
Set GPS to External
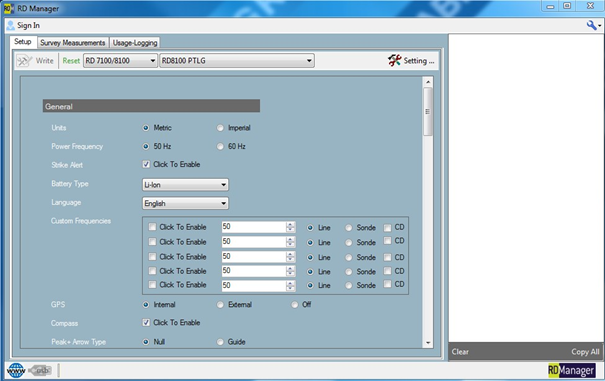(x=220, y=305)
